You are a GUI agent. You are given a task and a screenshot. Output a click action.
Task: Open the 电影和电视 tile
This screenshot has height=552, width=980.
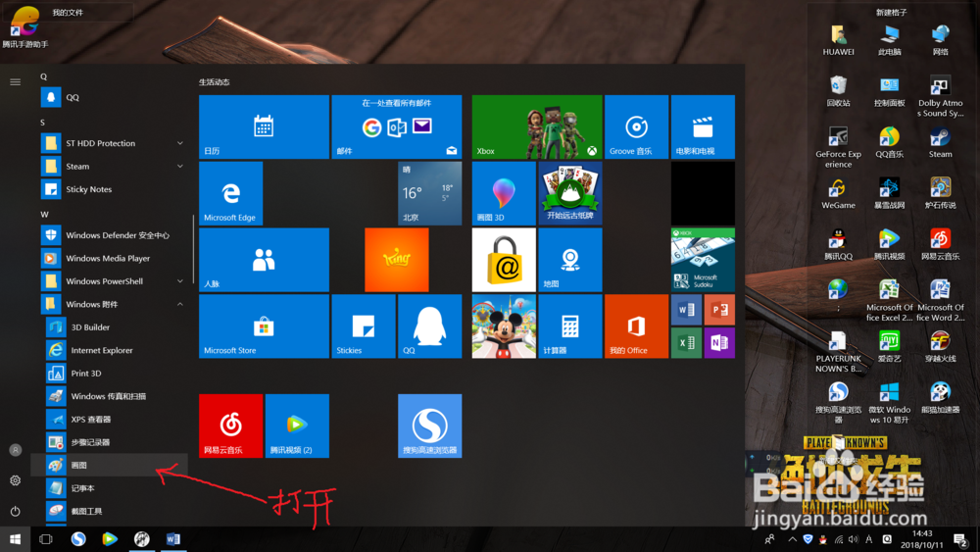point(703,126)
